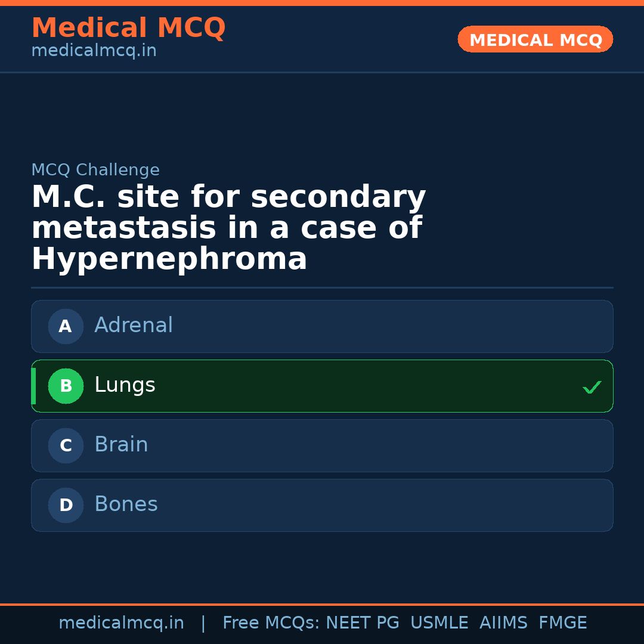Click the circular C badge icon
This screenshot has height=644, width=644.
tap(66, 445)
